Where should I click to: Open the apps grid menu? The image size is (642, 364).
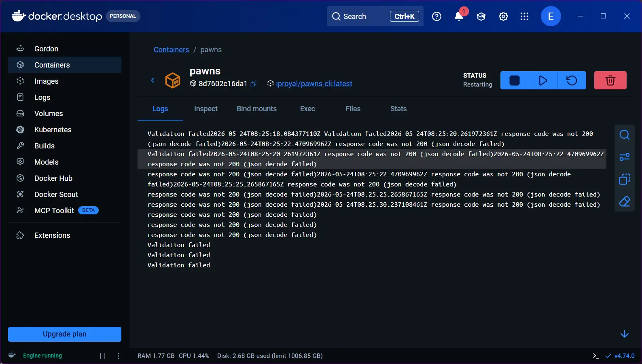point(525,16)
